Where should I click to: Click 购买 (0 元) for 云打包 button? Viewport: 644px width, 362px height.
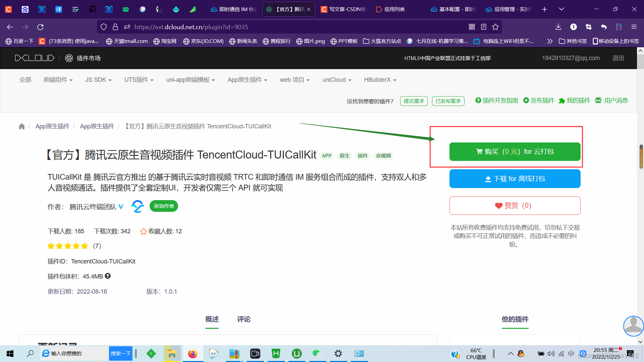(x=515, y=152)
